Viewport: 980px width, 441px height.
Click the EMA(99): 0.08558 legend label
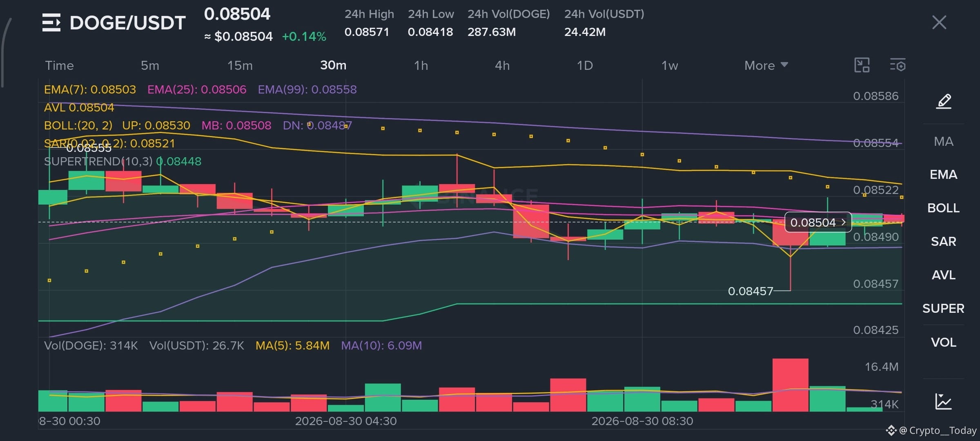(307, 89)
